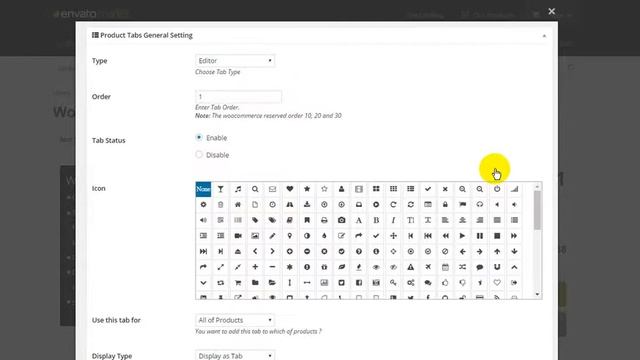Select the outline star icon
The height and width of the screenshot is (360, 640).
coord(324,189)
